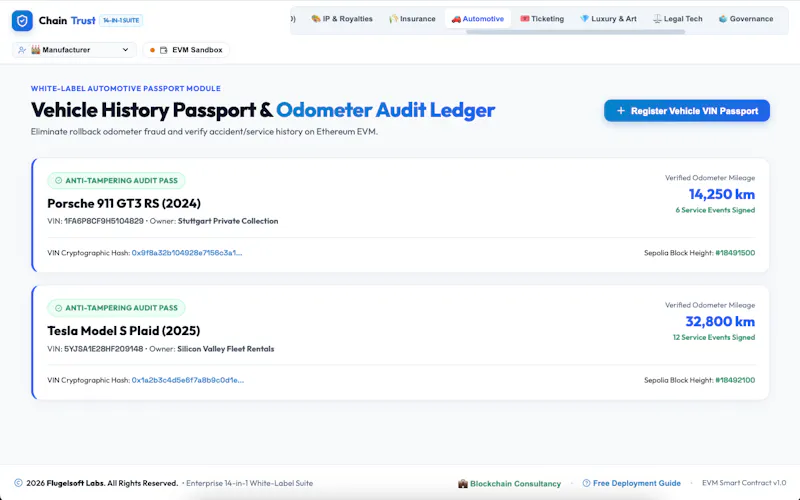The height and width of the screenshot is (500, 800).
Task: Click the Porsche ANTI-TAMPERING AUDIT PASS badge
Action: [116, 181]
